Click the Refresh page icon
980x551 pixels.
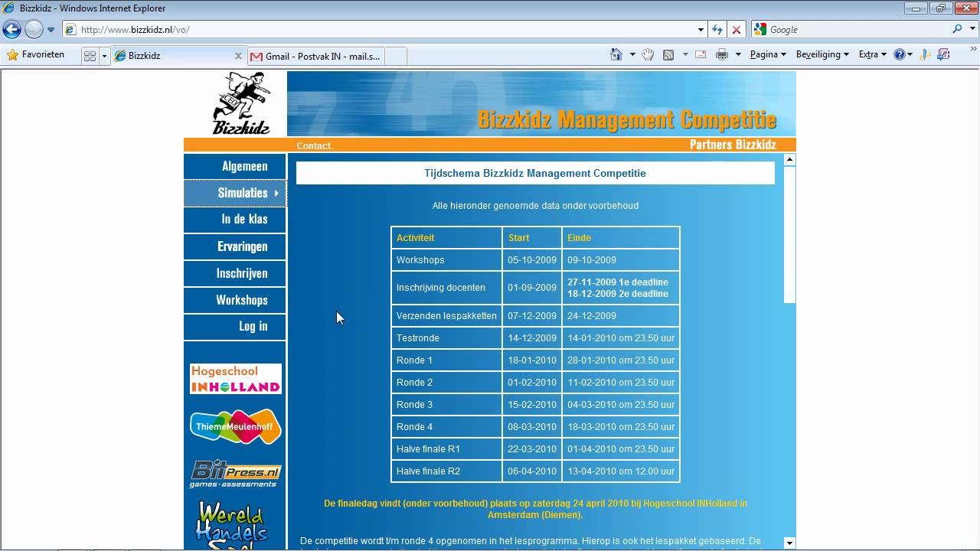pos(717,30)
